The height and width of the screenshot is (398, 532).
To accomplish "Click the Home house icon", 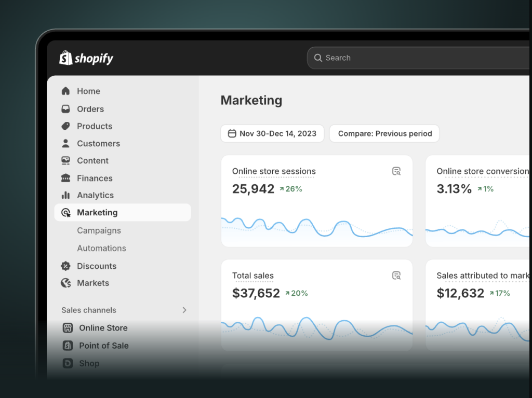I will [65, 91].
